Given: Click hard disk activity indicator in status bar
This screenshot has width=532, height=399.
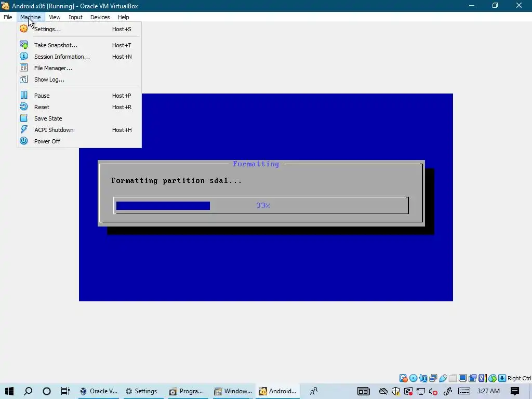Looking at the screenshot, I should point(403,378).
